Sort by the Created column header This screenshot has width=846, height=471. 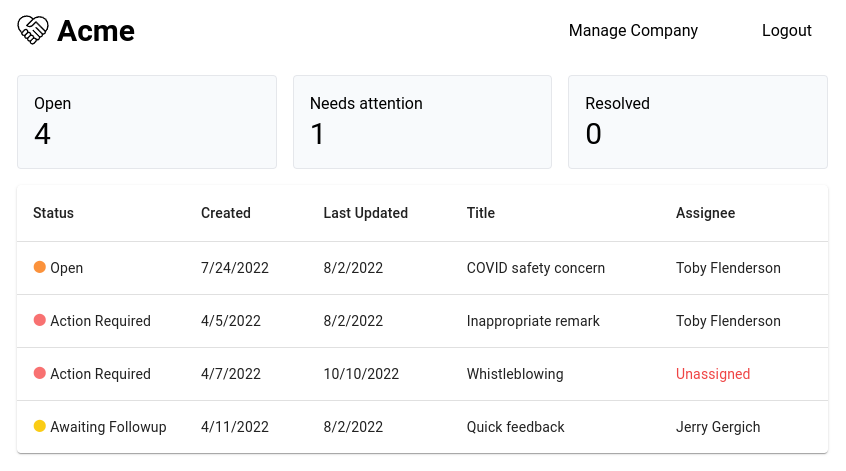pyautogui.click(x=225, y=213)
